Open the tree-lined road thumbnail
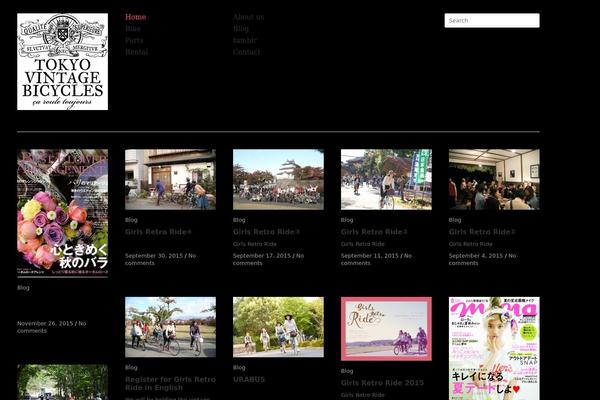 point(62,382)
